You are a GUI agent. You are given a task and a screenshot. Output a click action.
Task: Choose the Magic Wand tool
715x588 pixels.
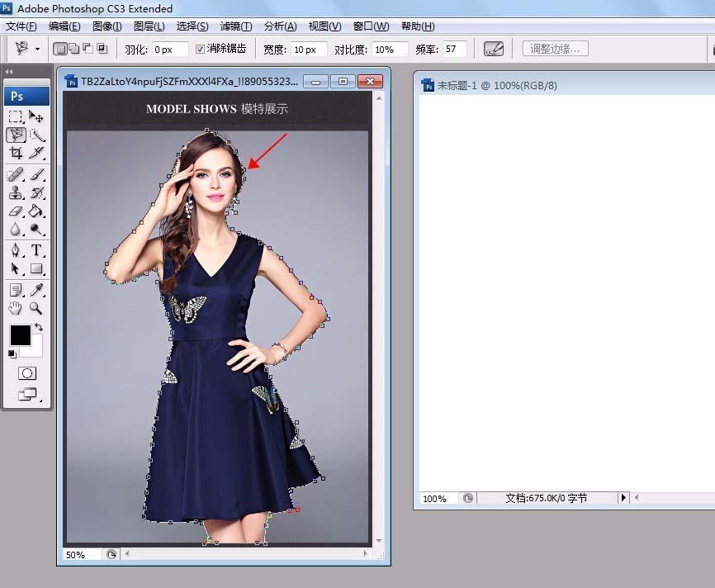tap(37, 135)
